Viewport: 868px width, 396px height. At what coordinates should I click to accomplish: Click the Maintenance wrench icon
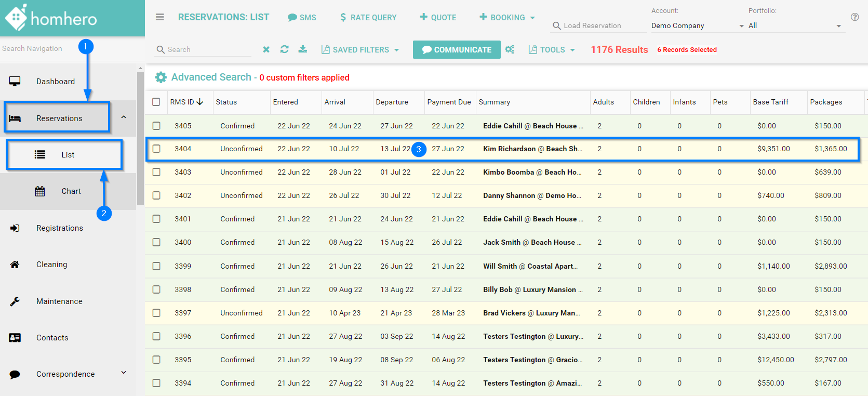tap(15, 301)
